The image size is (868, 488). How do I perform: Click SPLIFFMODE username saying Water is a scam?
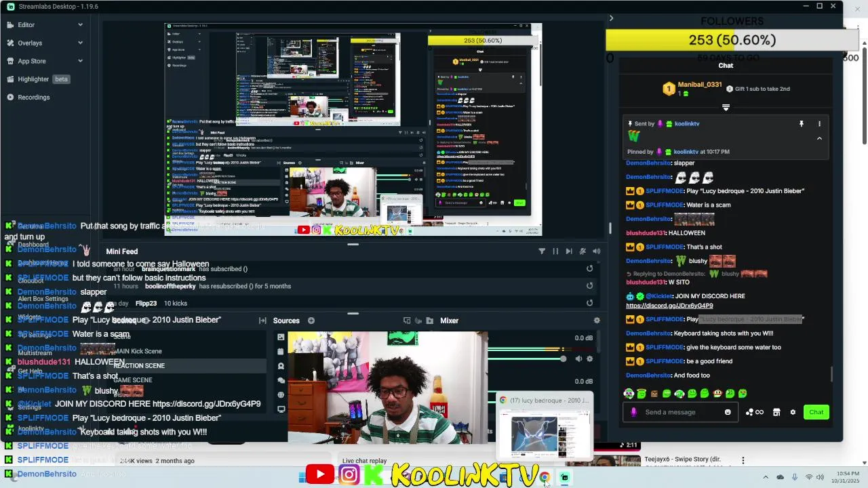pos(665,205)
